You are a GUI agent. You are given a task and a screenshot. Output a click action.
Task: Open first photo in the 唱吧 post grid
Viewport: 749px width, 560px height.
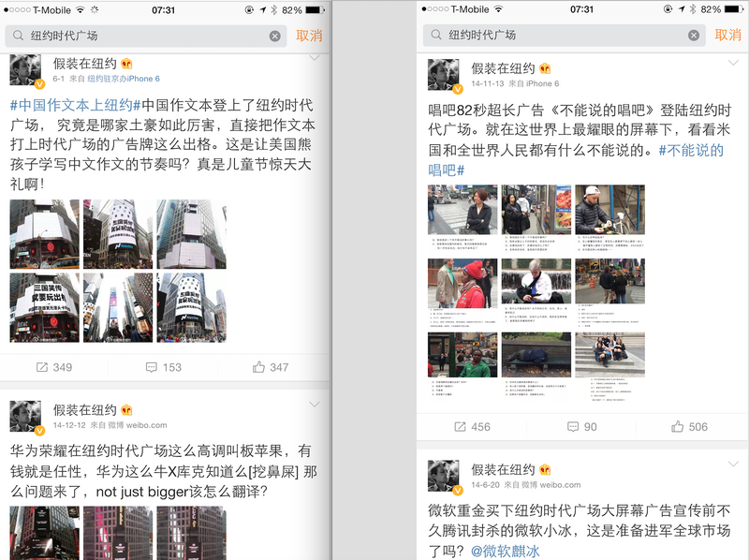(463, 209)
